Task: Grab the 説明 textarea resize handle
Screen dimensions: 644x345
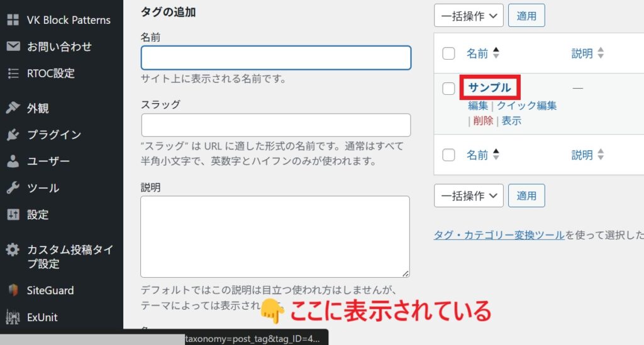Action: click(x=406, y=273)
